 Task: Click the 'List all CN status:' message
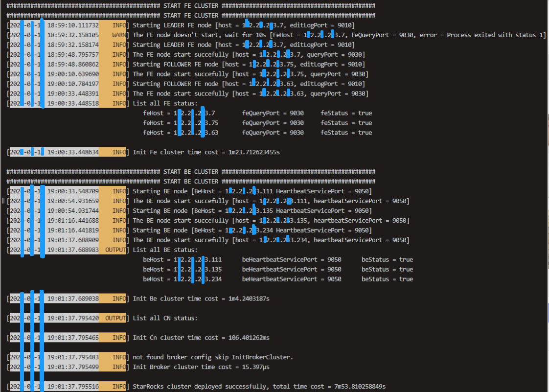pyautogui.click(x=165, y=319)
